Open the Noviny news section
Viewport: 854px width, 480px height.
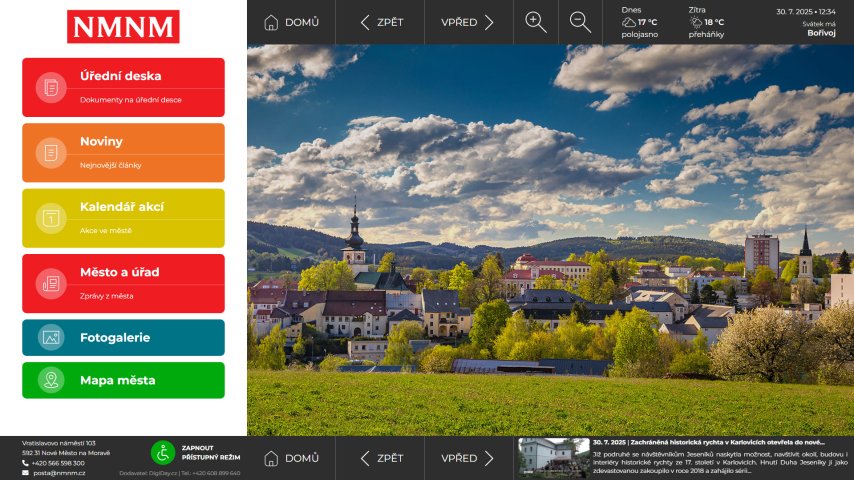[123, 152]
